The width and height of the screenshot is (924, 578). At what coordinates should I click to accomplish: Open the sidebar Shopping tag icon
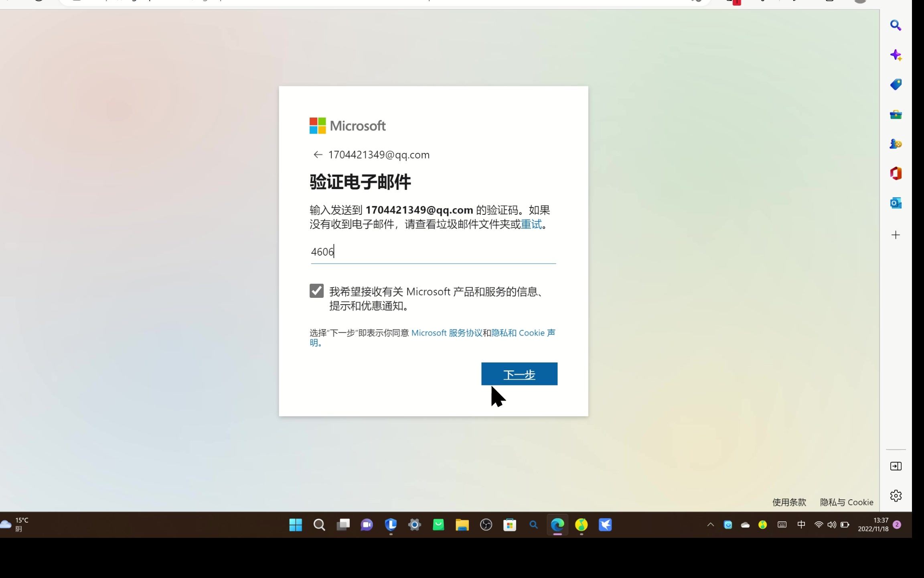(x=896, y=84)
